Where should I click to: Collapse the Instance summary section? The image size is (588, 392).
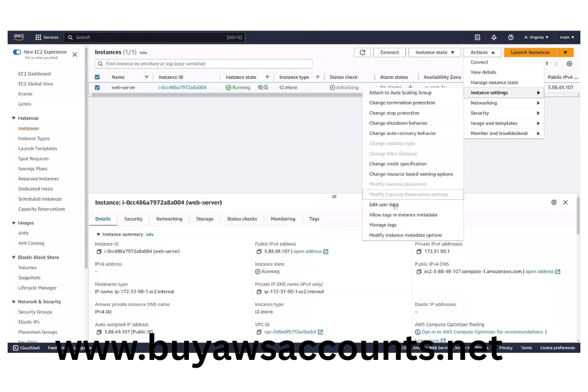[98, 235]
